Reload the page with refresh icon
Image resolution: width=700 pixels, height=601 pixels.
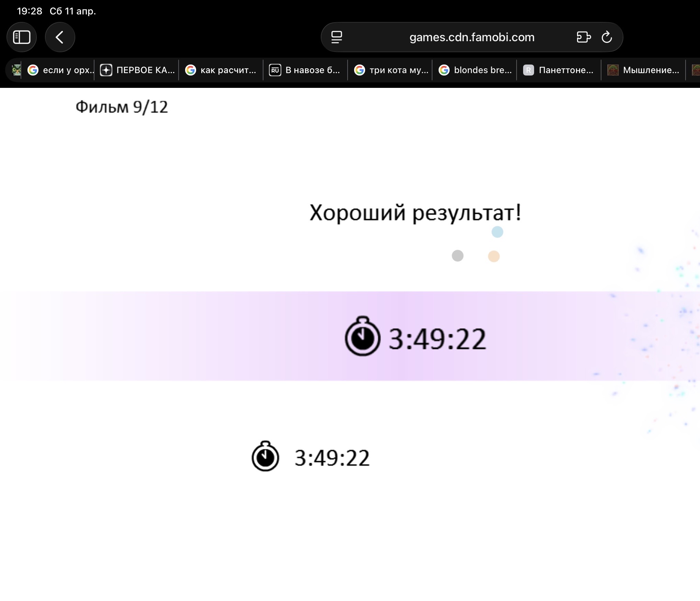607,37
